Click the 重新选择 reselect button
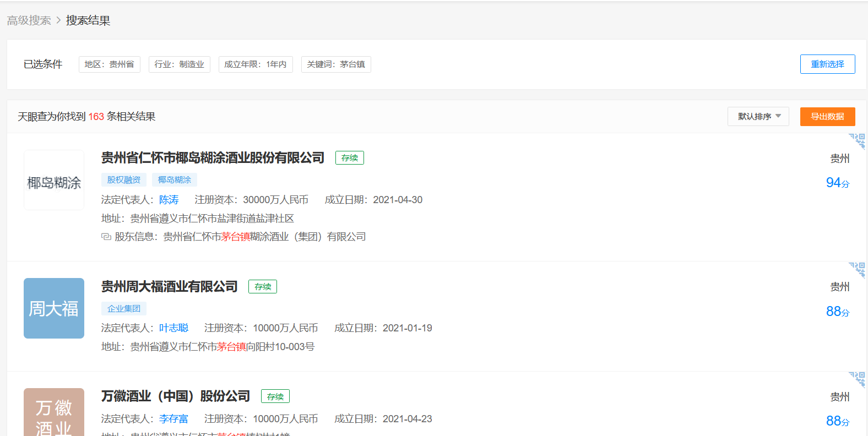This screenshot has width=868, height=436. [827, 64]
